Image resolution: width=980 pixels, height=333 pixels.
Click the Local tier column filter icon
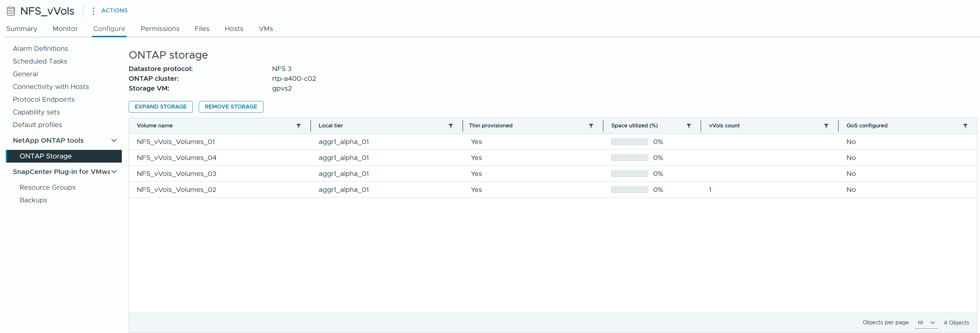[450, 125]
